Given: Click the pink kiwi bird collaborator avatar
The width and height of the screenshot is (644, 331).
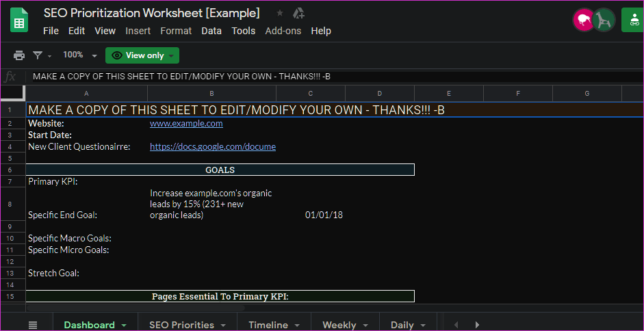Looking at the screenshot, I should [583, 20].
